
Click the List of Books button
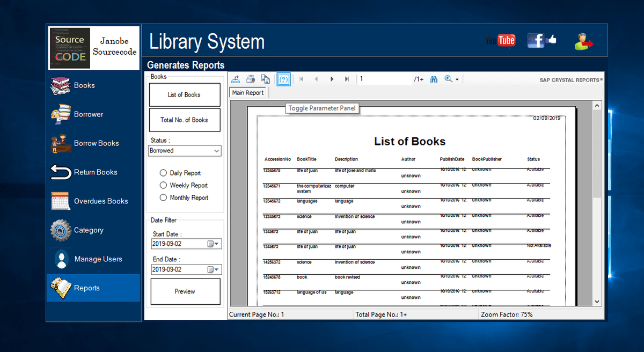pos(185,95)
